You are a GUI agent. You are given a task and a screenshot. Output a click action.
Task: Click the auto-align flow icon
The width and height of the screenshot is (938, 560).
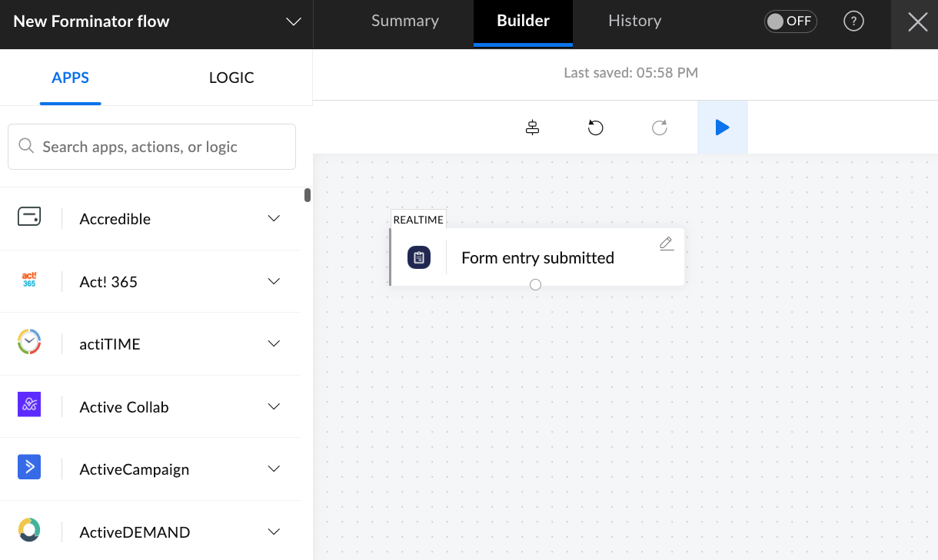(x=532, y=128)
